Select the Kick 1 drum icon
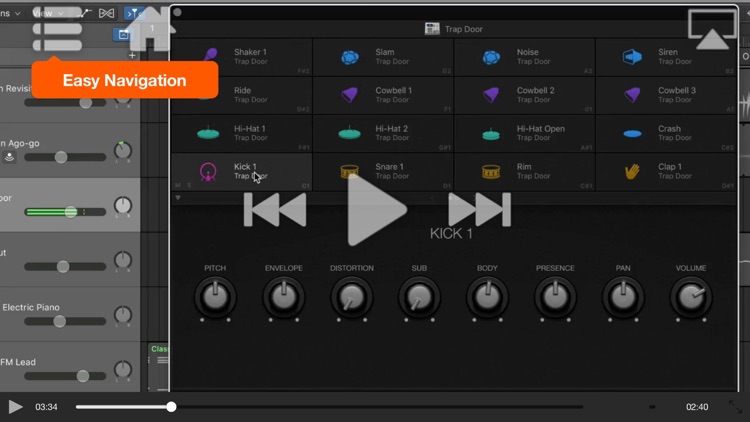This screenshot has width=750, height=422. point(208,172)
